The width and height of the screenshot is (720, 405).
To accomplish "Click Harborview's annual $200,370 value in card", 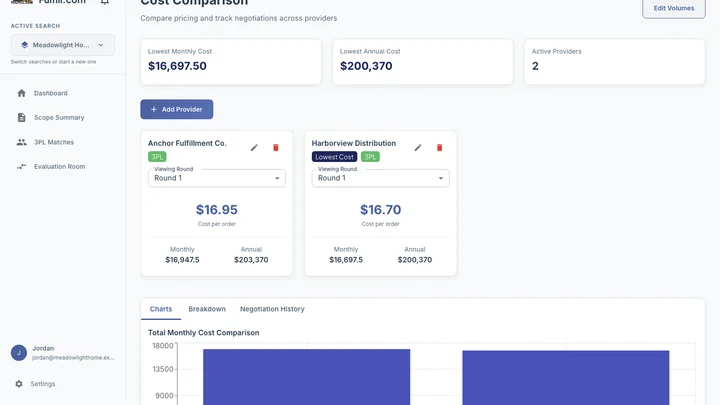I will tap(415, 260).
